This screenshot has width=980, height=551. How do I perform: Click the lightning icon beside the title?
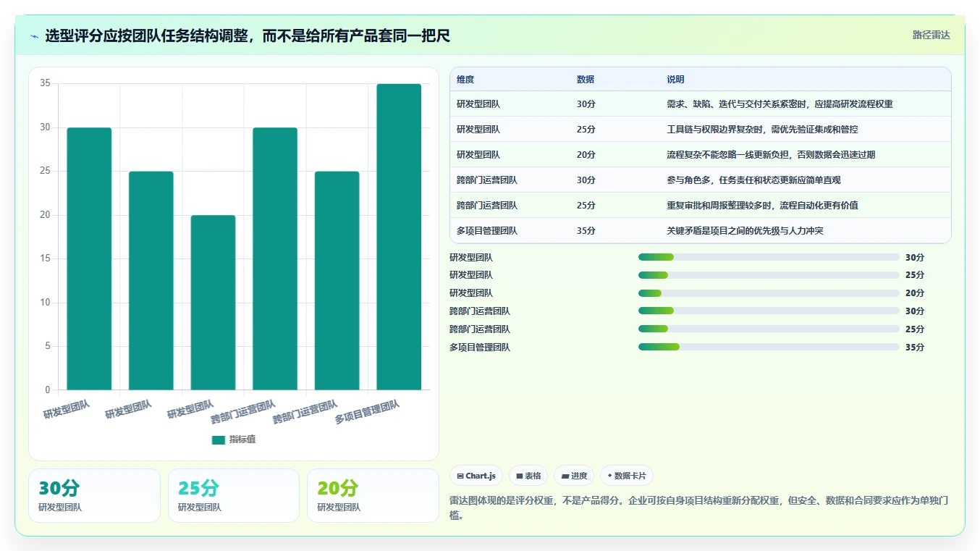pos(35,35)
